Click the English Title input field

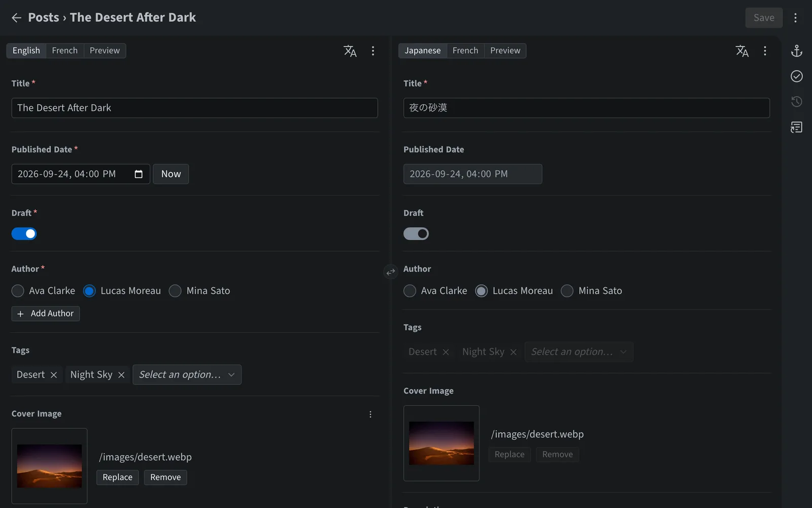pyautogui.click(x=194, y=108)
